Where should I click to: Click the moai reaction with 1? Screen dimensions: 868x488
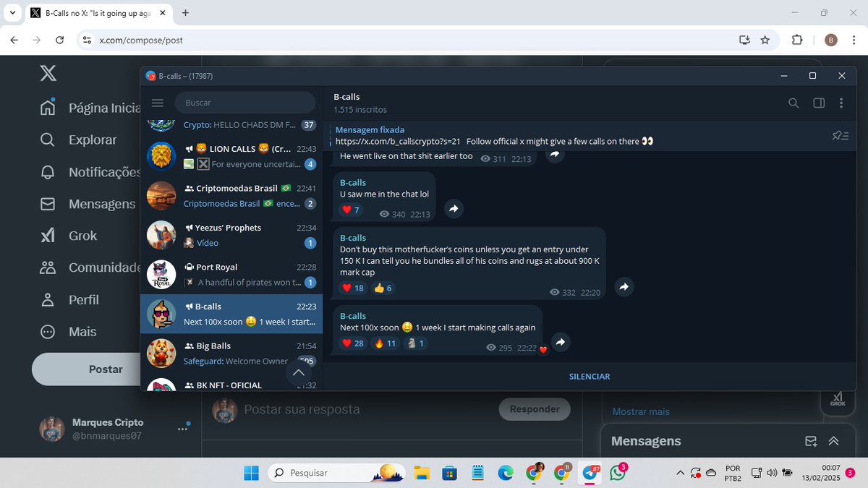(416, 343)
